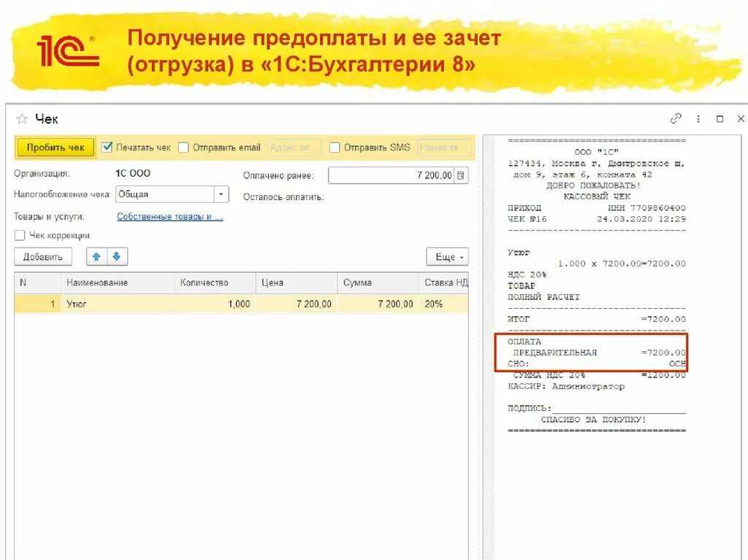Screen dimensions: 748x560
Task: Uncheck the Печатать чек checkbox
Action: (107, 147)
